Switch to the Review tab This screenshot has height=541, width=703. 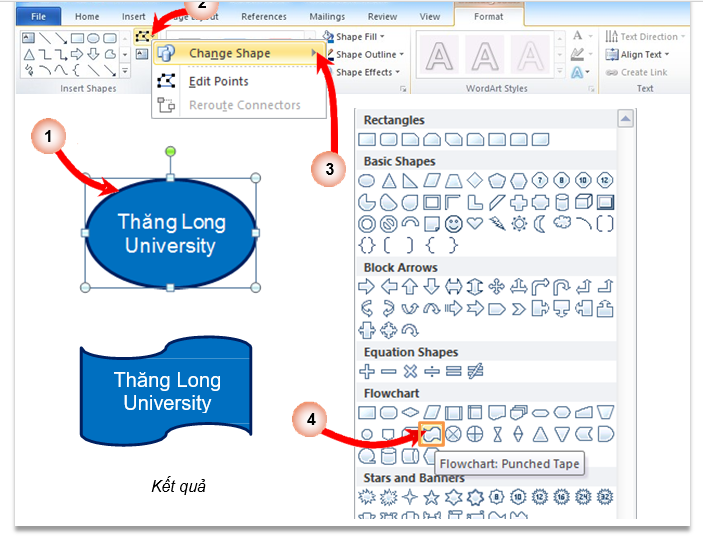(382, 17)
